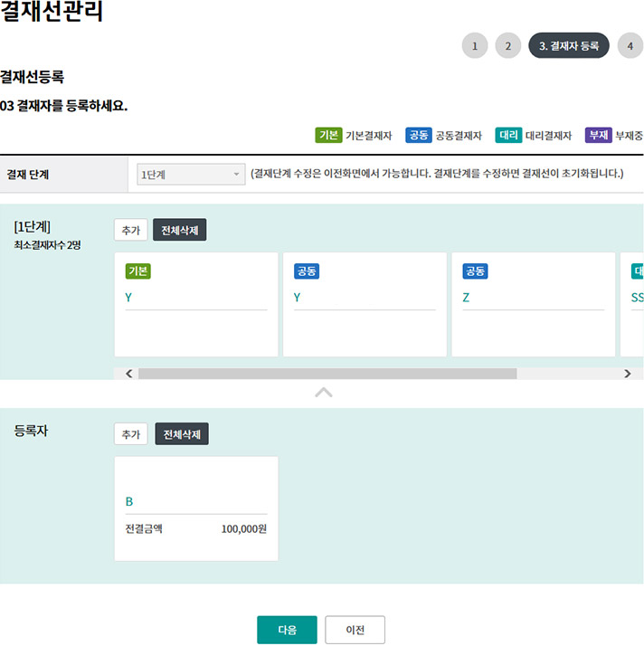Jump to step 4 circle
Viewport: 644px width, 646px height.
pos(630,45)
